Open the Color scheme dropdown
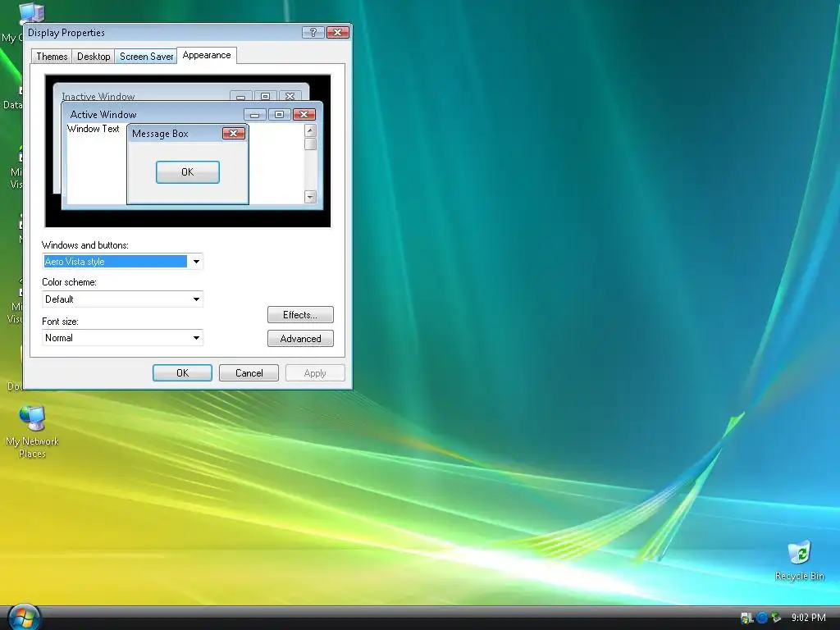The width and height of the screenshot is (840, 630). (x=123, y=299)
